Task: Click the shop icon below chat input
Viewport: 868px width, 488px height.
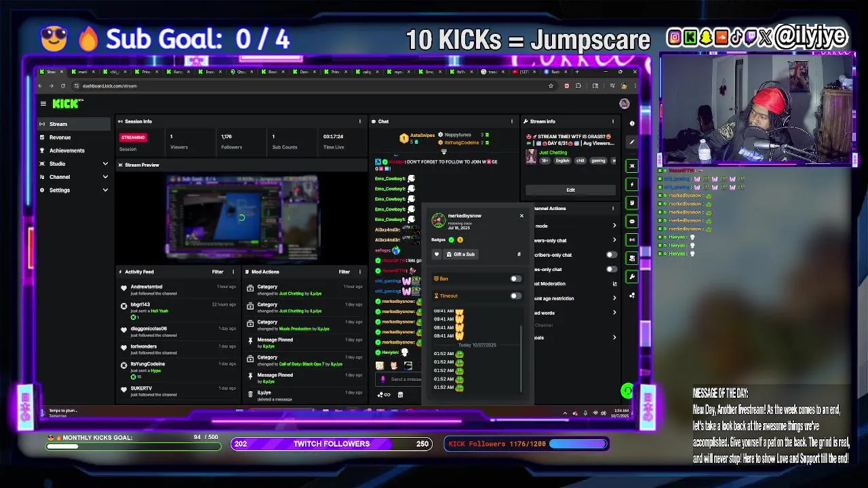Action: pos(400,394)
